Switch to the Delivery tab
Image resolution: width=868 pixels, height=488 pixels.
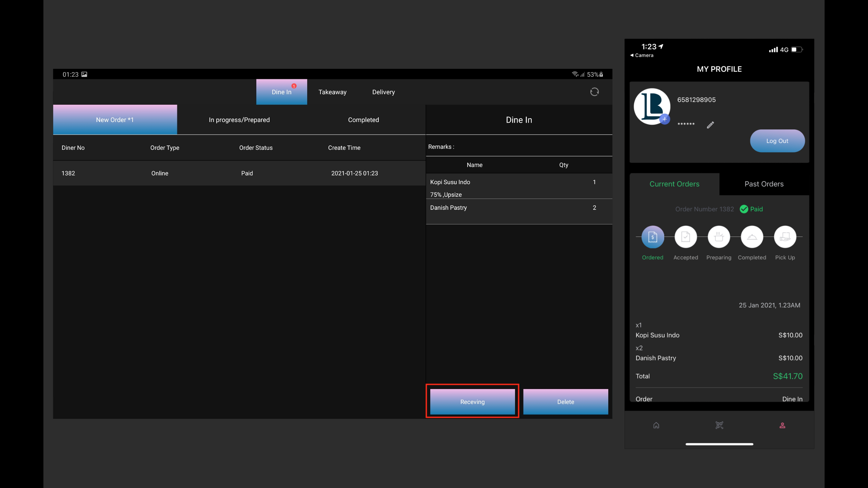point(383,92)
